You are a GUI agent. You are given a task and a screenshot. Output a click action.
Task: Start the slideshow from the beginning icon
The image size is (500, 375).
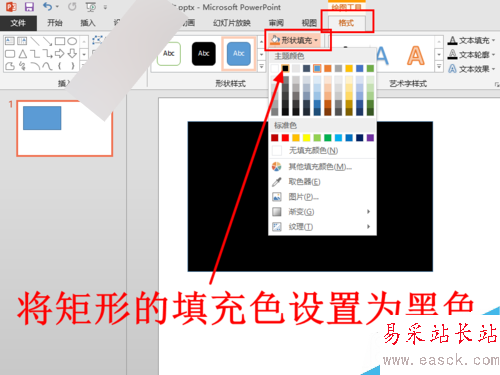pos(91,7)
